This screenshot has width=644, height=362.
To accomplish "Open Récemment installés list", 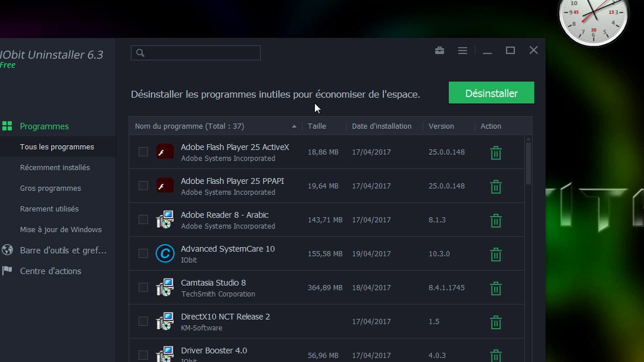I will point(55,167).
